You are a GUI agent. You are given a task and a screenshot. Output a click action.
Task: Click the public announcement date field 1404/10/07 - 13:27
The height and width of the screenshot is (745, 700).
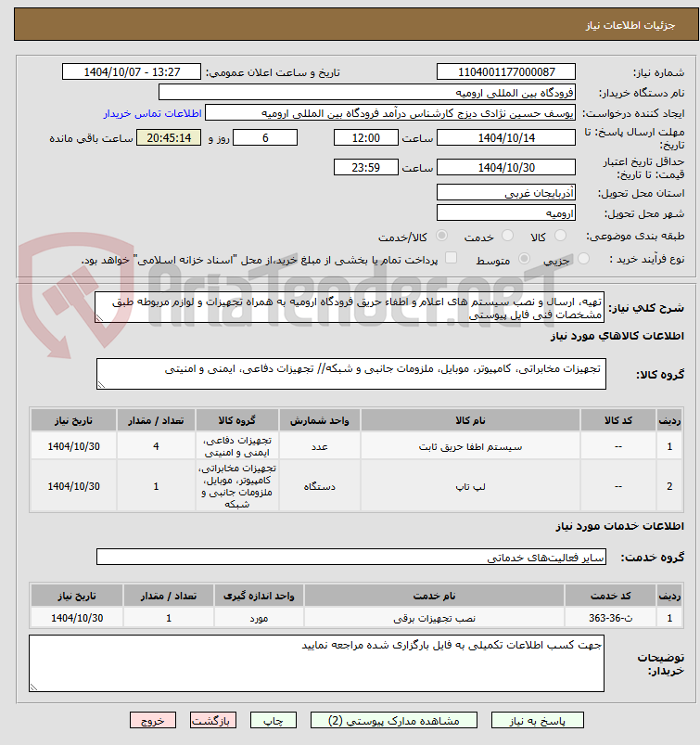[132, 71]
